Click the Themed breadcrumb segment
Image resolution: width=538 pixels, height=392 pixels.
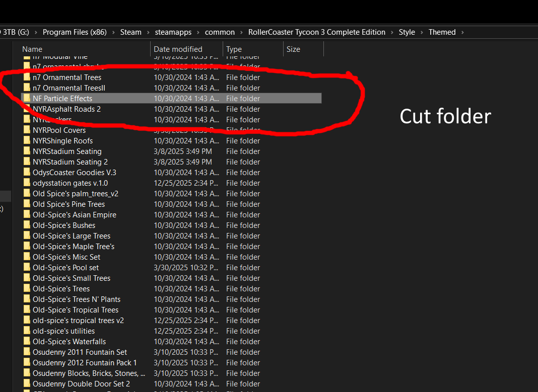coord(442,32)
